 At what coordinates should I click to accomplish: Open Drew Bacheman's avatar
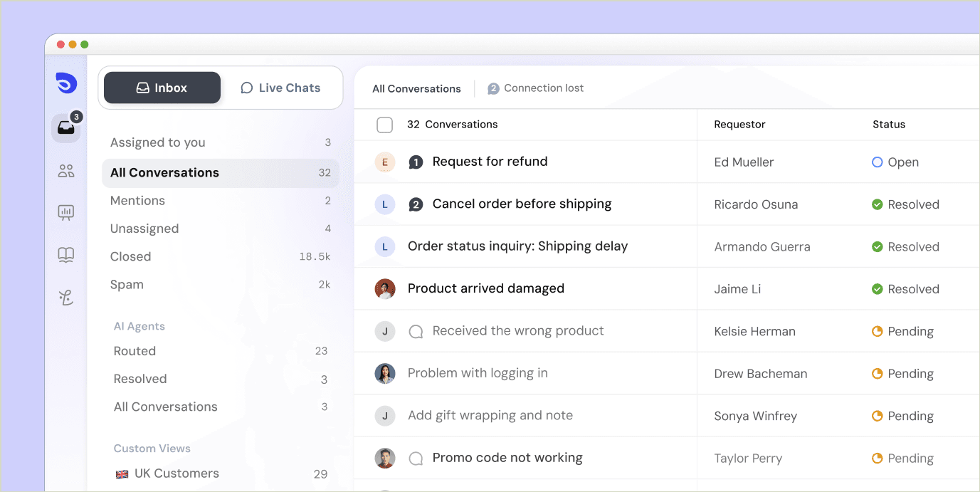pyautogui.click(x=385, y=372)
